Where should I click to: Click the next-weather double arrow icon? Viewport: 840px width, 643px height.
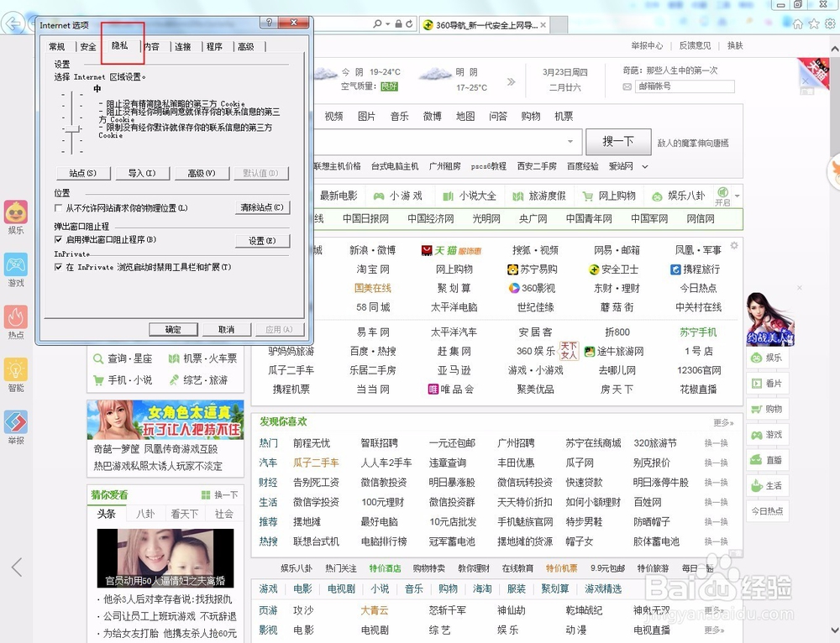[x=511, y=81]
